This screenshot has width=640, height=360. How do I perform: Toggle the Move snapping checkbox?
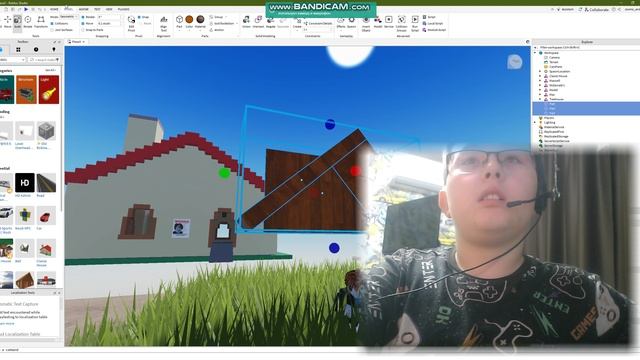(88, 24)
